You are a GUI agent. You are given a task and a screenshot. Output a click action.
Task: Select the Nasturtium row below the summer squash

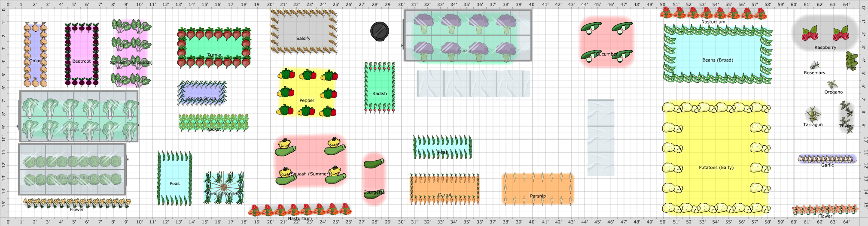(x=300, y=210)
